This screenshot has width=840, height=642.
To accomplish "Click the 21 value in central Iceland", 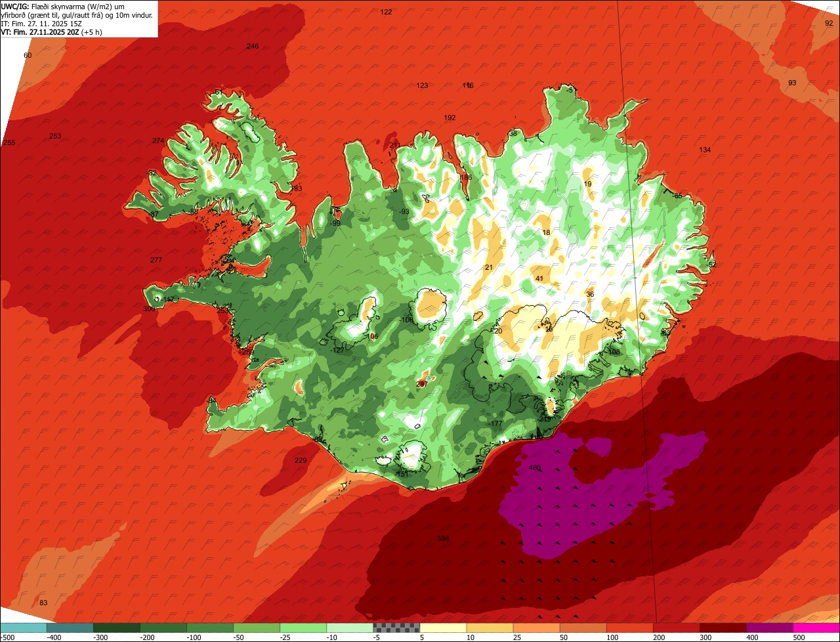I will coord(488,268).
